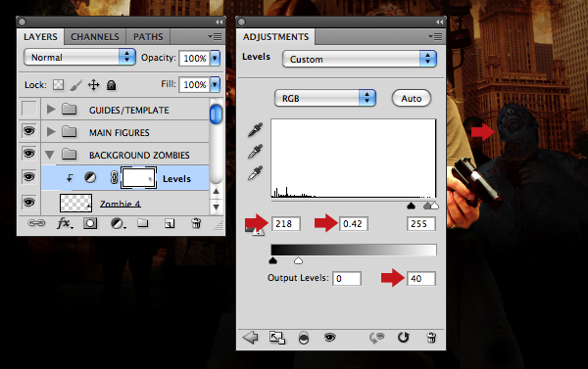This screenshot has width=588, height=369.
Task: Select the Levels layer mask thumbnail
Action: click(138, 177)
